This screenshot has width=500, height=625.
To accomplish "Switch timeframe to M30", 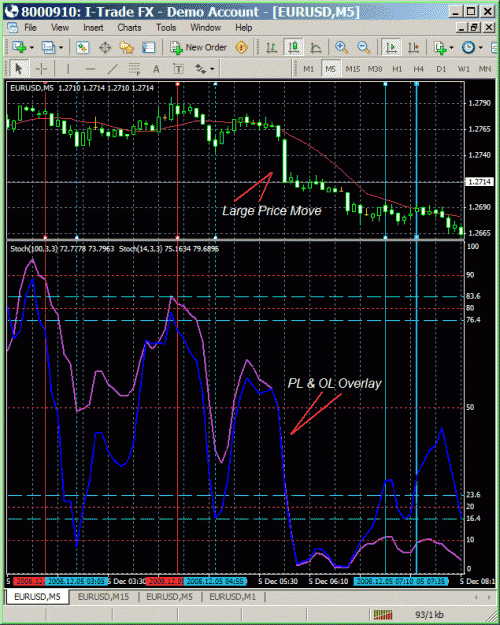I will click(x=375, y=69).
